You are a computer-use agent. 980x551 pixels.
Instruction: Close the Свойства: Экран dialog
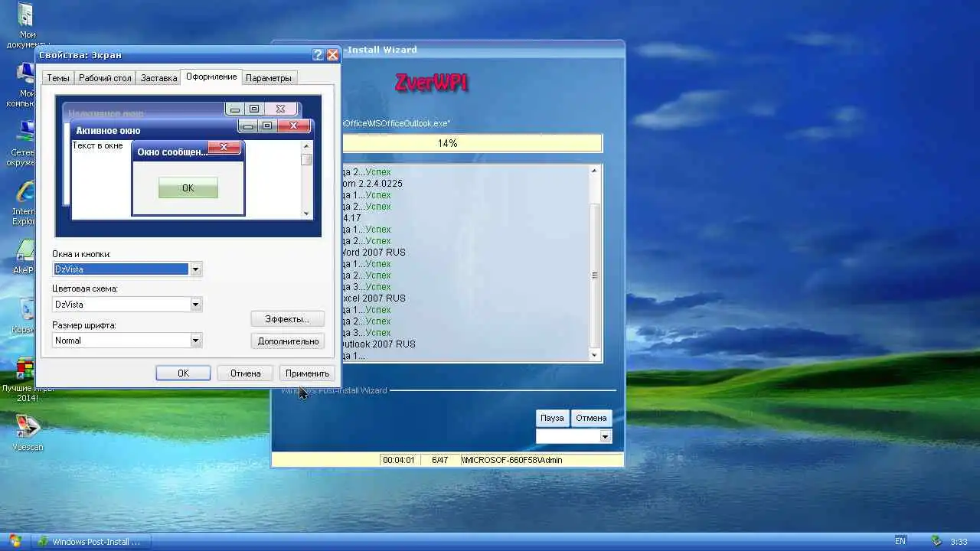pos(332,55)
